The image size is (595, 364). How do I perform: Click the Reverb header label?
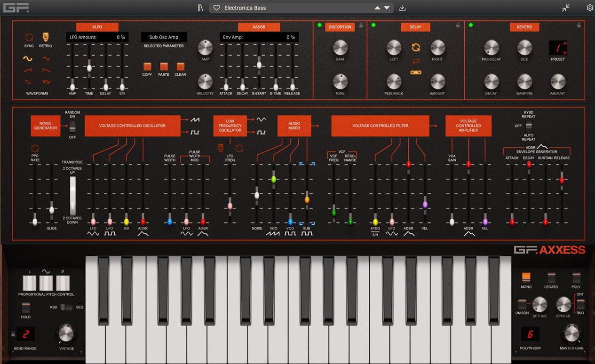pos(524,27)
